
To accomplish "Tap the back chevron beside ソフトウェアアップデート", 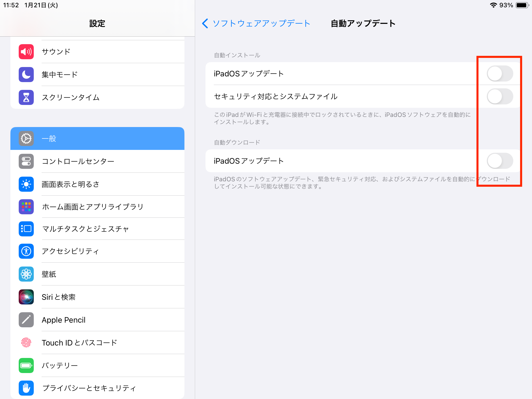I will (x=205, y=23).
